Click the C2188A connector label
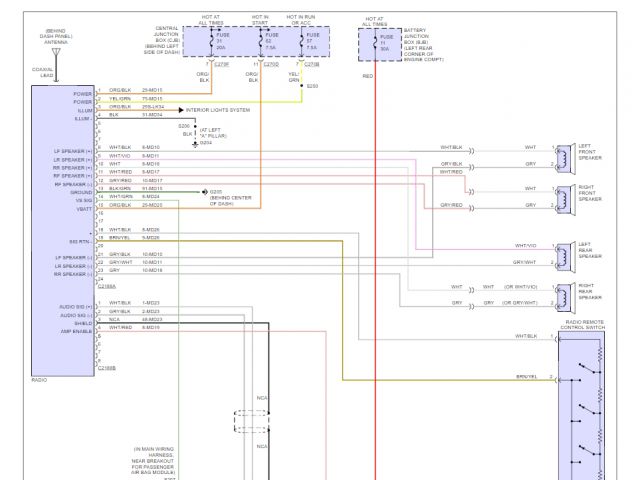640x480 pixels. (x=105, y=285)
